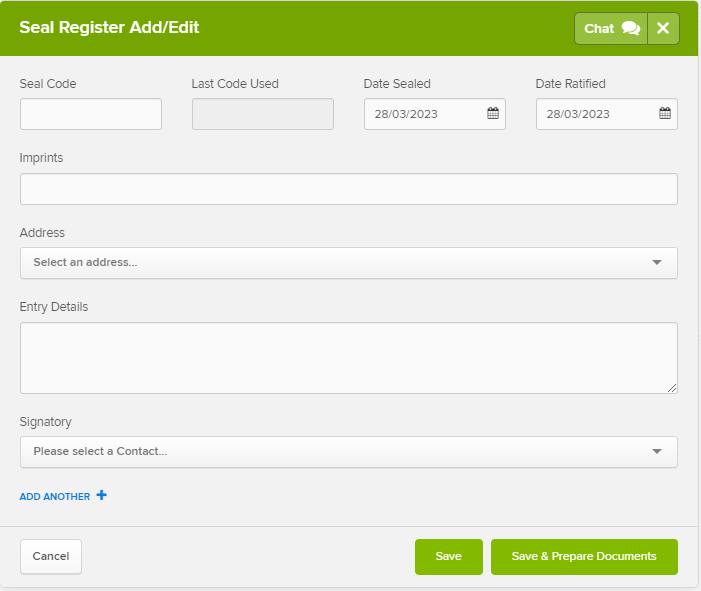Open the Chat button in header
Screen dimensions: 701x591
coord(611,28)
